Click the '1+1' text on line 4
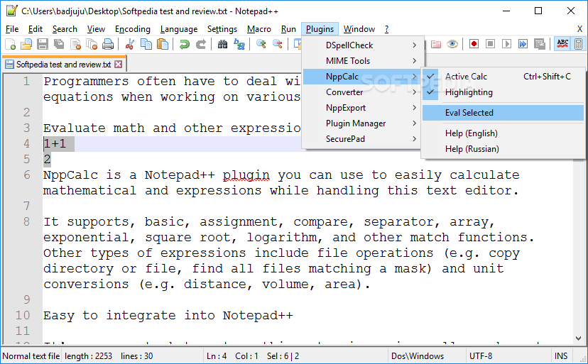The height and width of the screenshot is (364, 588). 55,143
